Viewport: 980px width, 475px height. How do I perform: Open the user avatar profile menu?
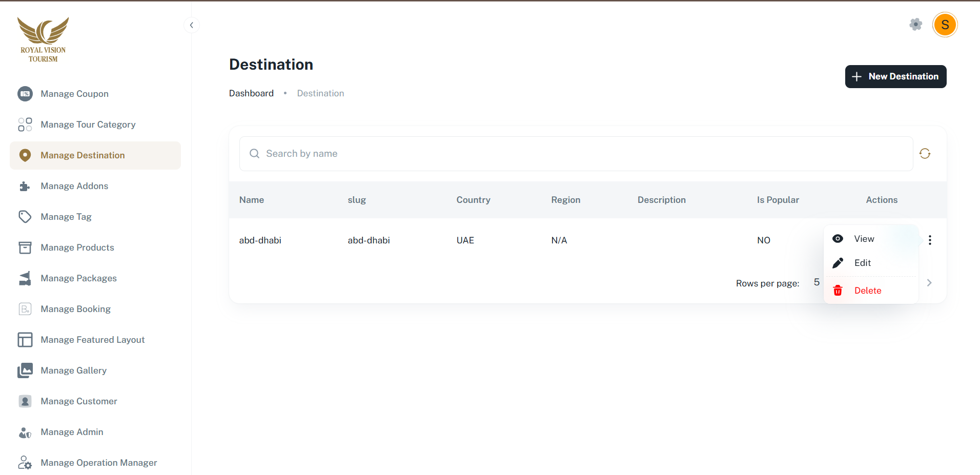tap(945, 25)
